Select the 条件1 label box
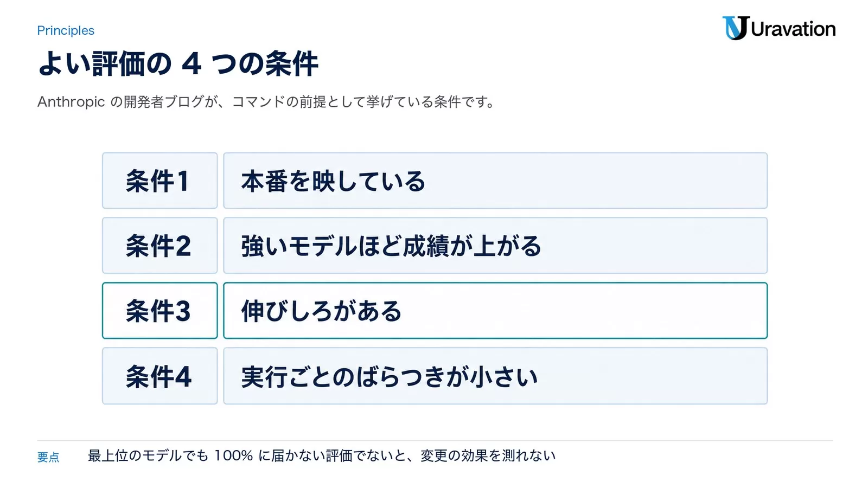 (x=160, y=181)
